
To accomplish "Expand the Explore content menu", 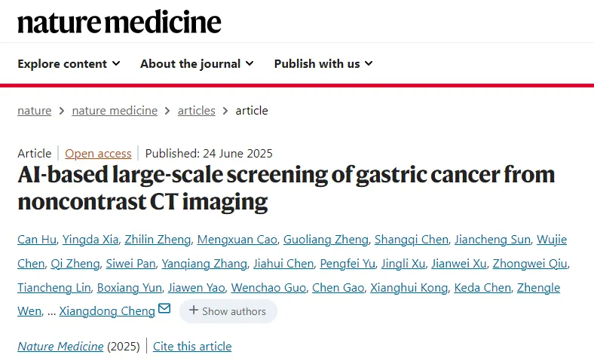I will (x=69, y=64).
